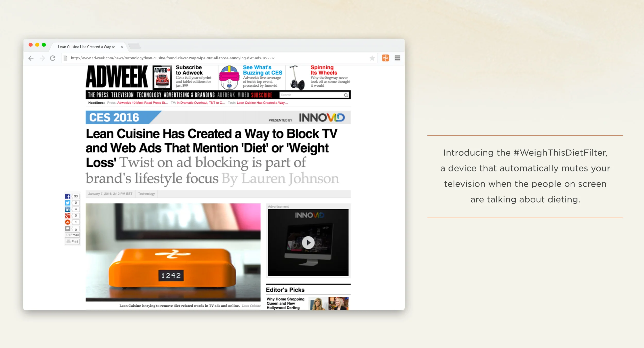Open Subscribe to Adweek promo
This screenshot has height=348, width=644.
coord(193,76)
